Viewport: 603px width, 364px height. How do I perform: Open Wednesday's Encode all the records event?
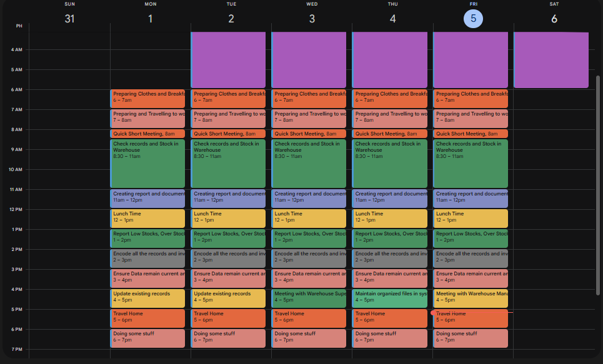[309, 258]
